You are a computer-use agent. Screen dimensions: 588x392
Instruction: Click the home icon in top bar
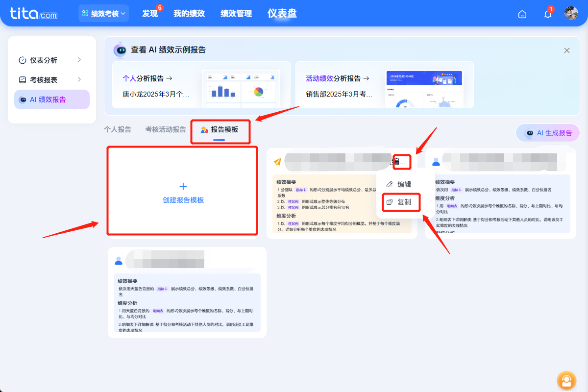click(522, 14)
